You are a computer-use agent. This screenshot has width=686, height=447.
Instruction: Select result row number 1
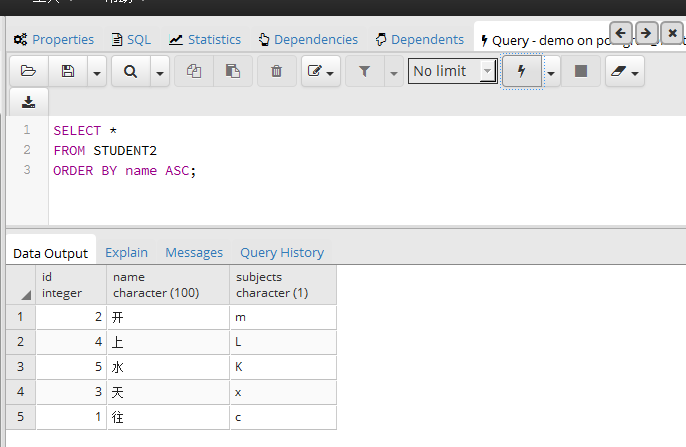tap(21, 317)
